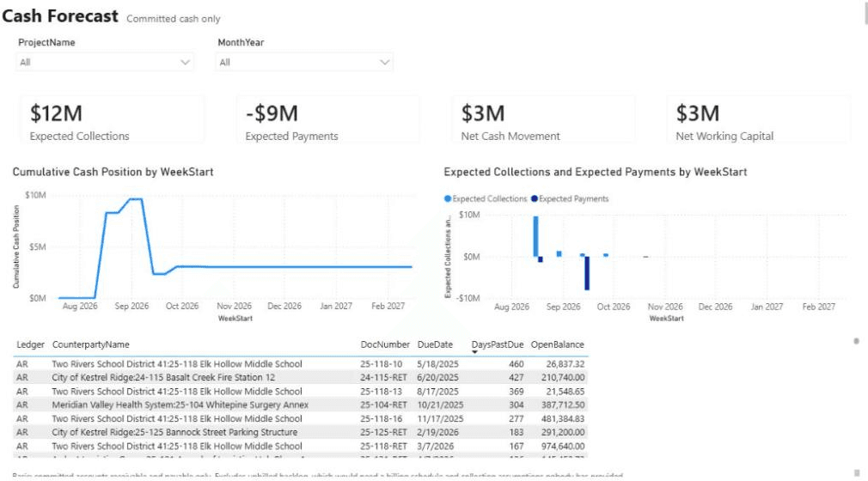Click cell '25-118-13' in DocNumber column
This screenshot has height=481, width=868.
382,392
